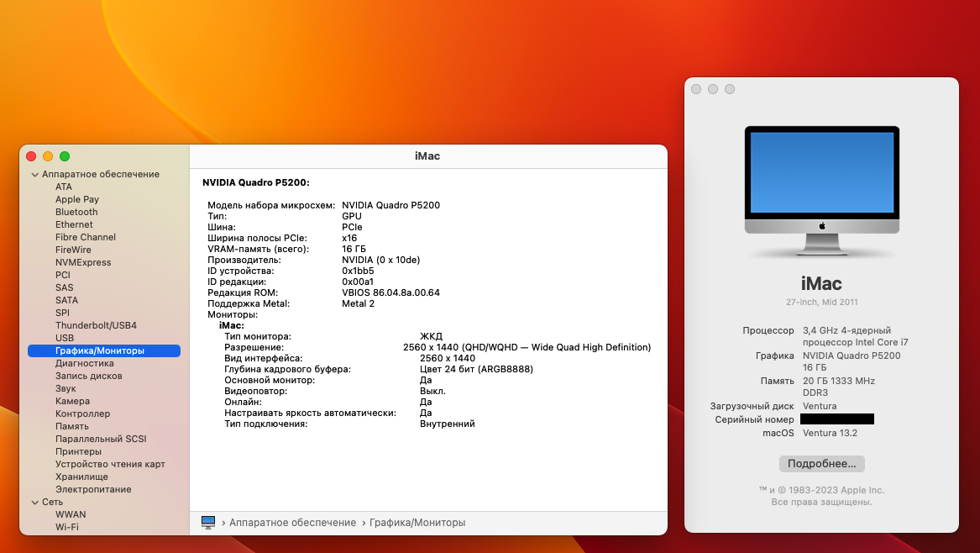Image resolution: width=980 pixels, height=553 pixels.
Task: Open Параллельный SCSI entry
Action: click(x=101, y=440)
